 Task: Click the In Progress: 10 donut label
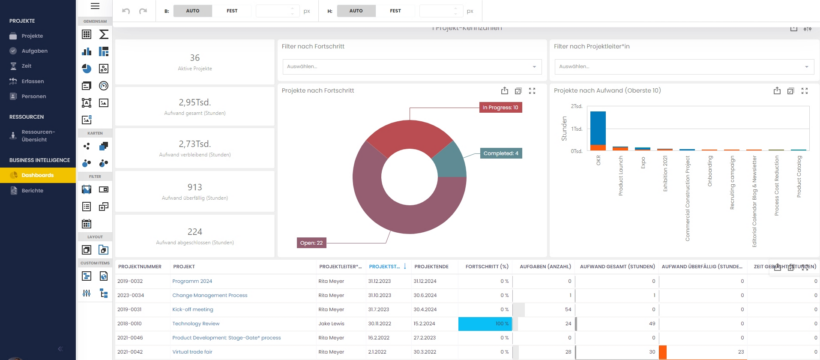[x=500, y=107]
